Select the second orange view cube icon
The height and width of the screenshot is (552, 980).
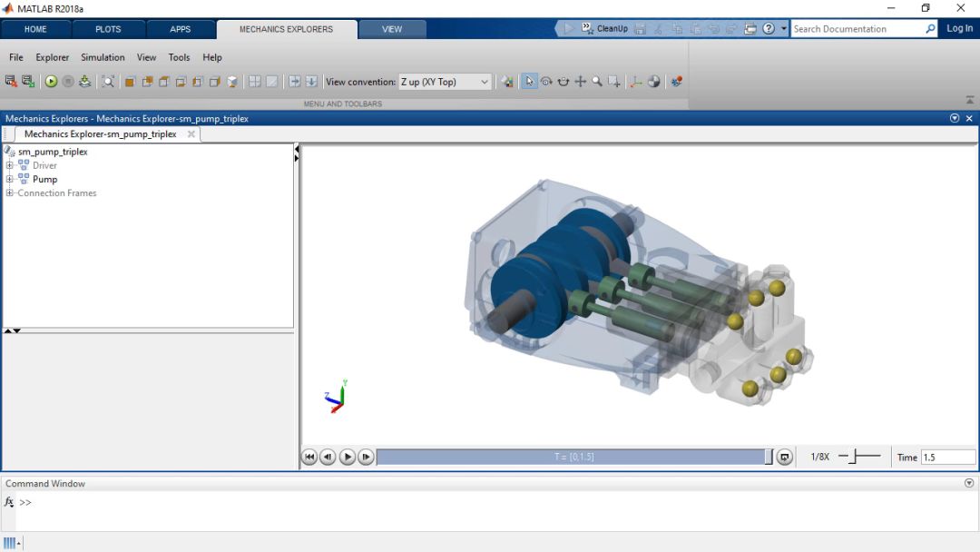tap(148, 82)
